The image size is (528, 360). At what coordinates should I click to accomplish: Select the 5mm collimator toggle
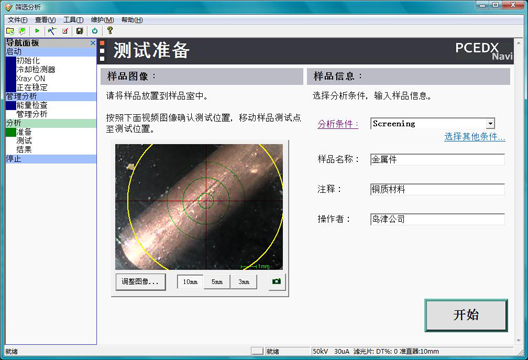pyautogui.click(x=217, y=282)
